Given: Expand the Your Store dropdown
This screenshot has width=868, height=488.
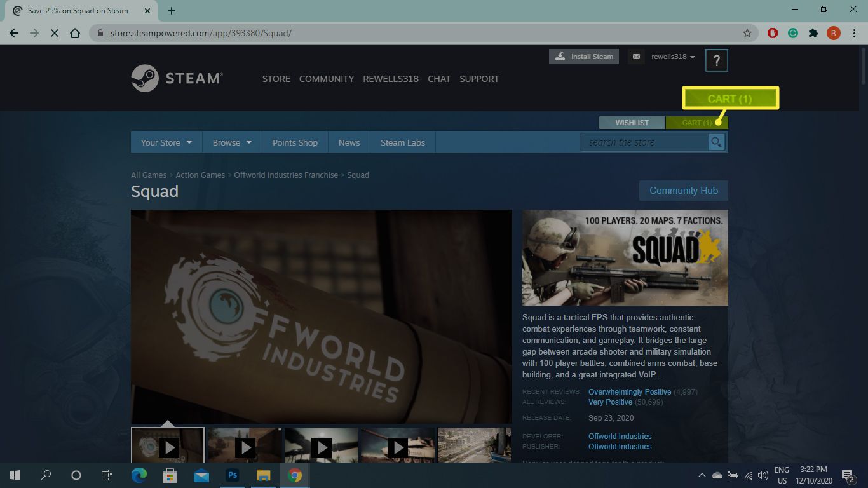Looking at the screenshot, I should point(166,142).
